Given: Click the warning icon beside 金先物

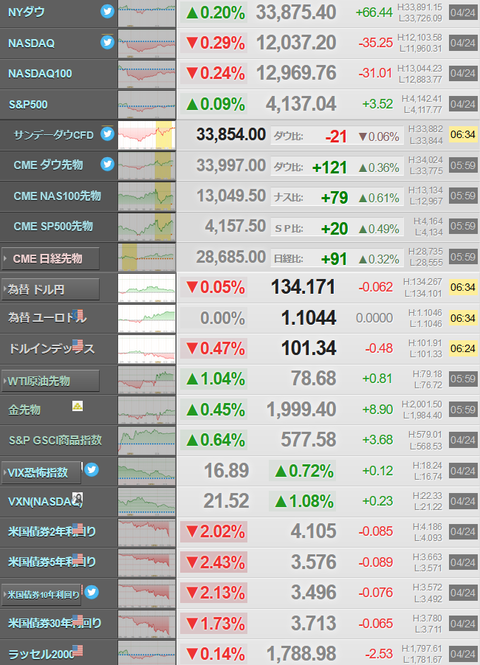Looking at the screenshot, I should point(77,406).
